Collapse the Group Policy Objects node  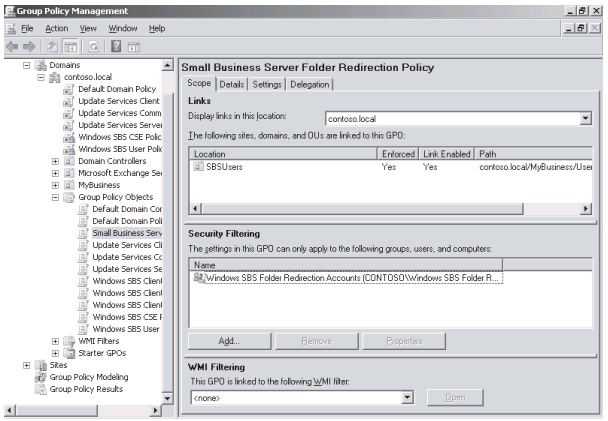[x=55, y=197]
